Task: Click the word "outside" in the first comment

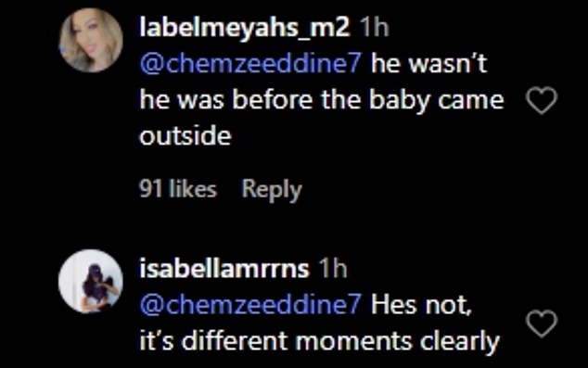Action: 185,135
